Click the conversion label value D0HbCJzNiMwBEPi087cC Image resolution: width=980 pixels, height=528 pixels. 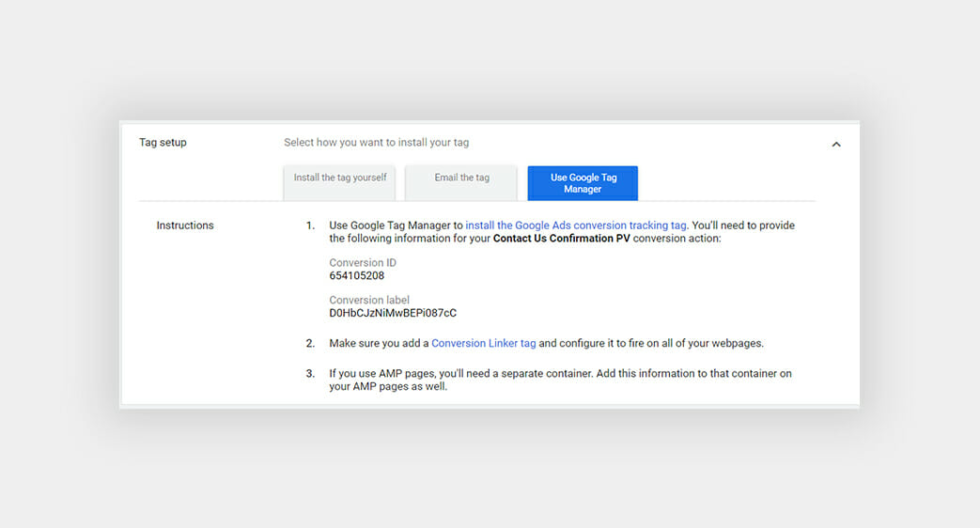point(393,313)
